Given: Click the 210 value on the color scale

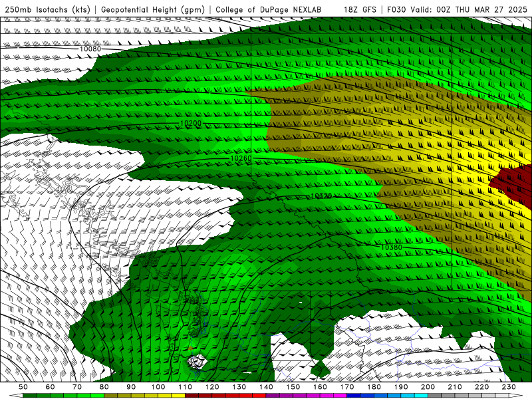Looking at the screenshot, I should pyautogui.click(x=455, y=387).
